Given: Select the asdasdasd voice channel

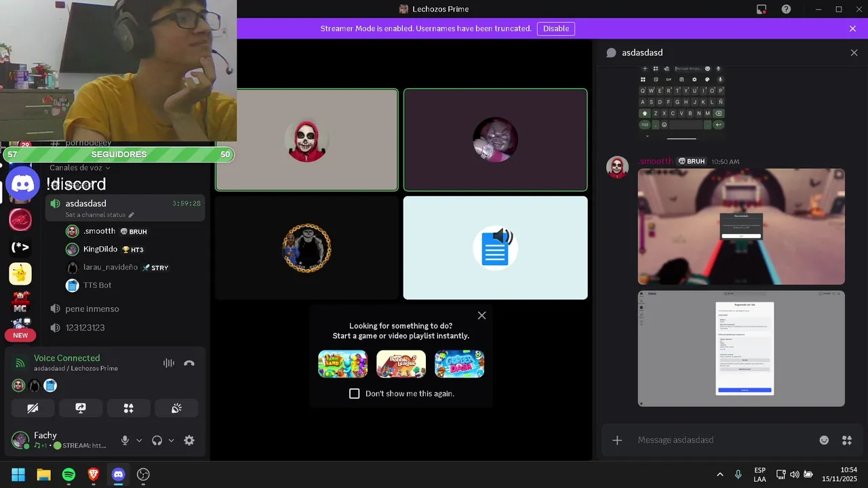Looking at the screenshot, I should tap(125, 207).
